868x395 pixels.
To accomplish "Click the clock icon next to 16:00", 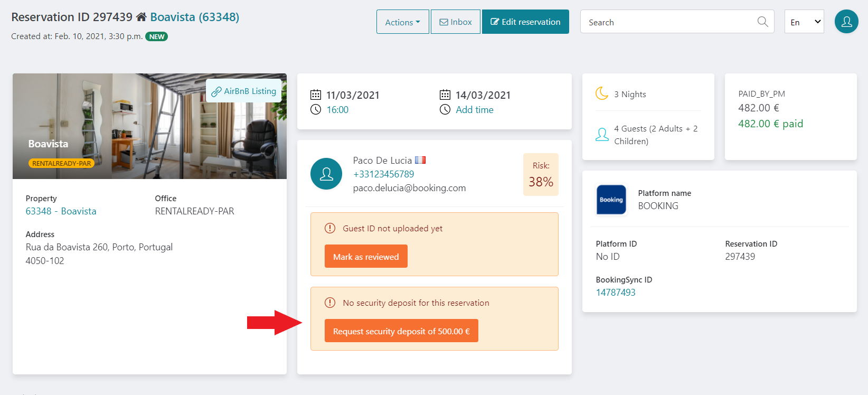I will coord(316,109).
